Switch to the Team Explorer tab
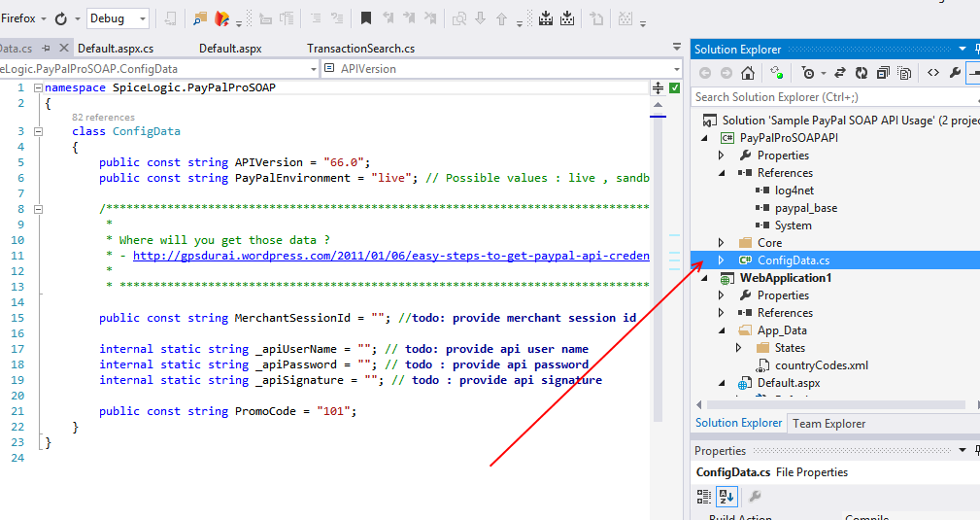980x520 pixels. 828,423
